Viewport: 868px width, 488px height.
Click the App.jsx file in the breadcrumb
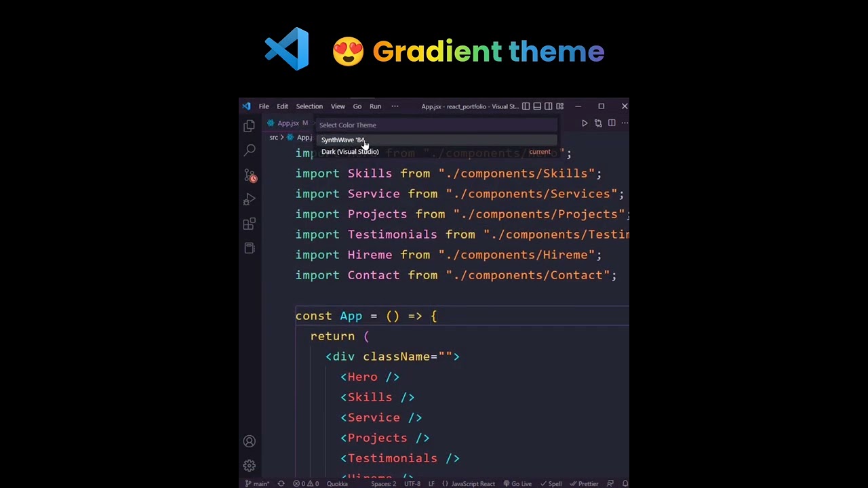coord(301,138)
